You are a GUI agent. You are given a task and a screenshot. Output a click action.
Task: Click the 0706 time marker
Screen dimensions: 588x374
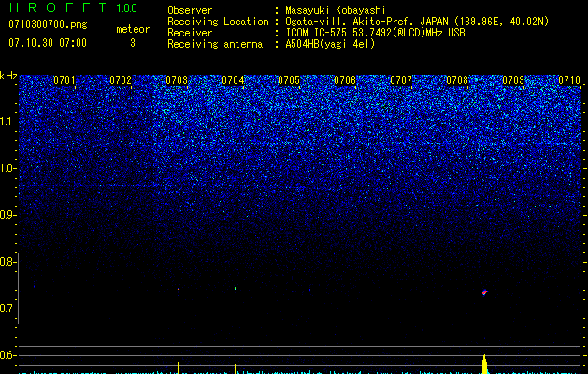click(345, 80)
